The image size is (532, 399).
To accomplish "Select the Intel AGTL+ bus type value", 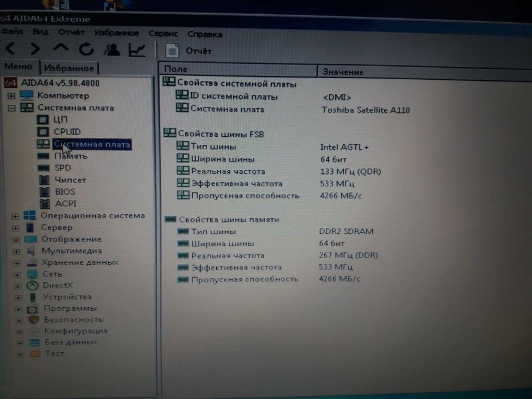I will click(344, 147).
